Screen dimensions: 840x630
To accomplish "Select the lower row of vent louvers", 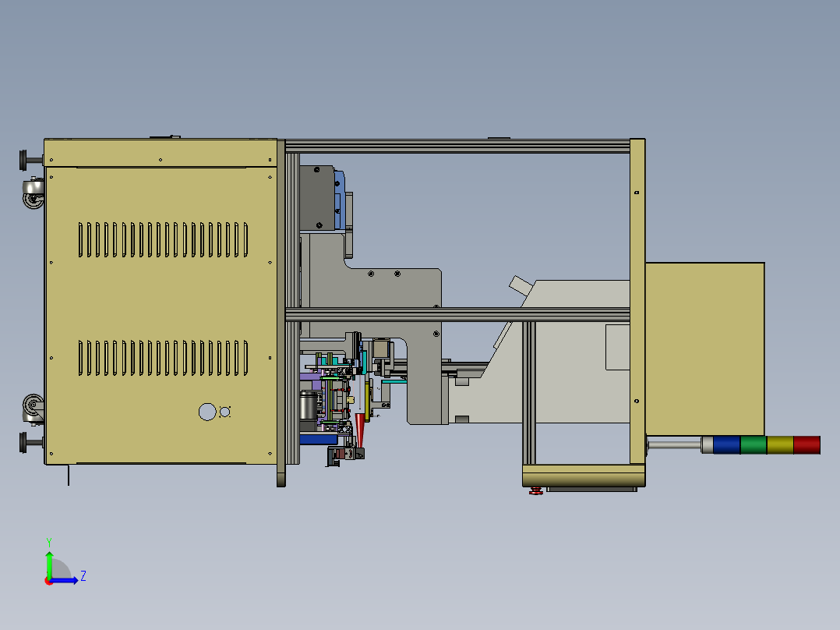I will point(164,358).
